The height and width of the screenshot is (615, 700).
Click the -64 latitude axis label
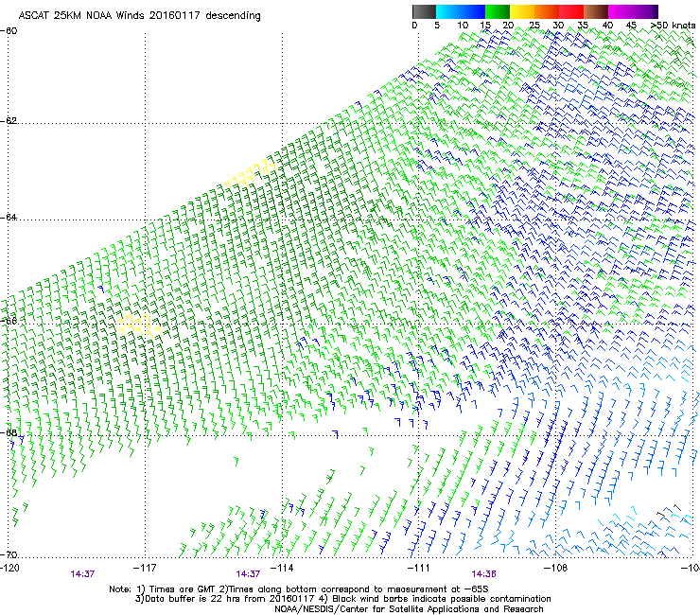9,218
